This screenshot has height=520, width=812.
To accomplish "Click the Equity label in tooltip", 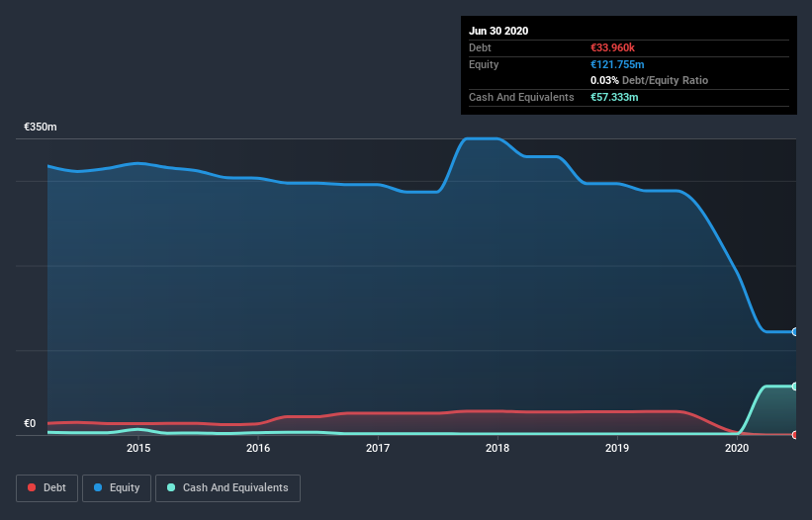I will [484, 64].
